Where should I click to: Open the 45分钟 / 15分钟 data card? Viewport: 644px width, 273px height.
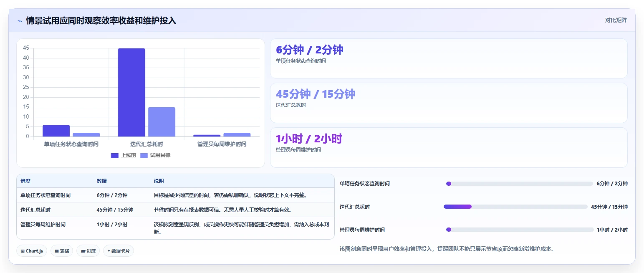pos(449,103)
